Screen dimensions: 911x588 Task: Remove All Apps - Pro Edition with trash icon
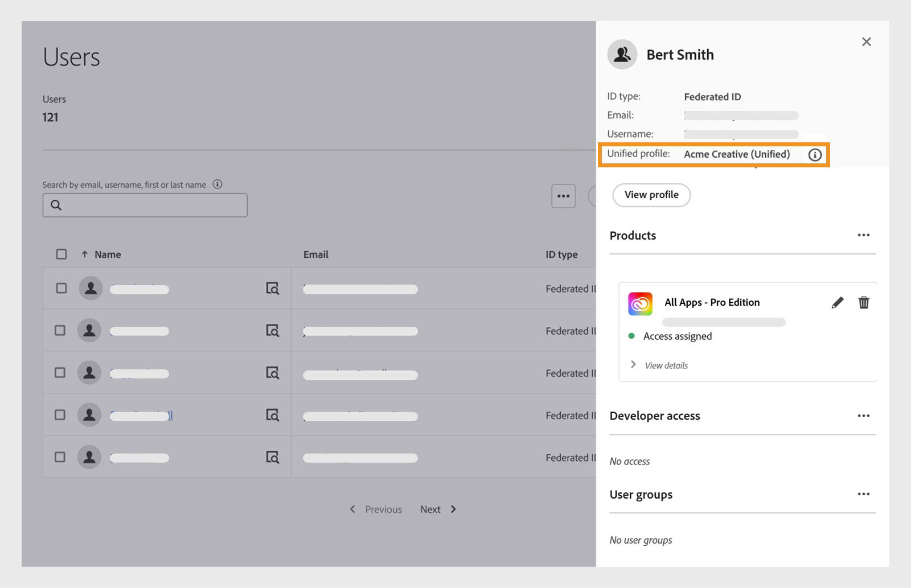click(x=864, y=302)
